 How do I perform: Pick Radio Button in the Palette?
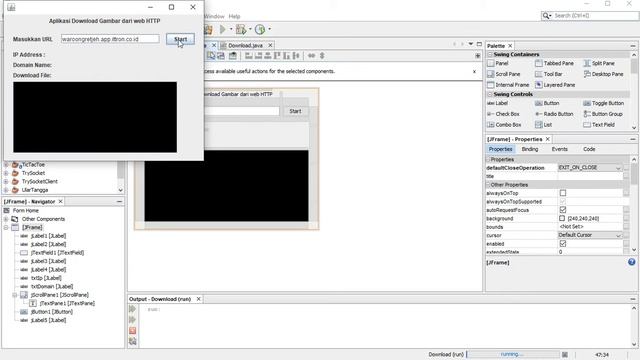(x=554, y=114)
